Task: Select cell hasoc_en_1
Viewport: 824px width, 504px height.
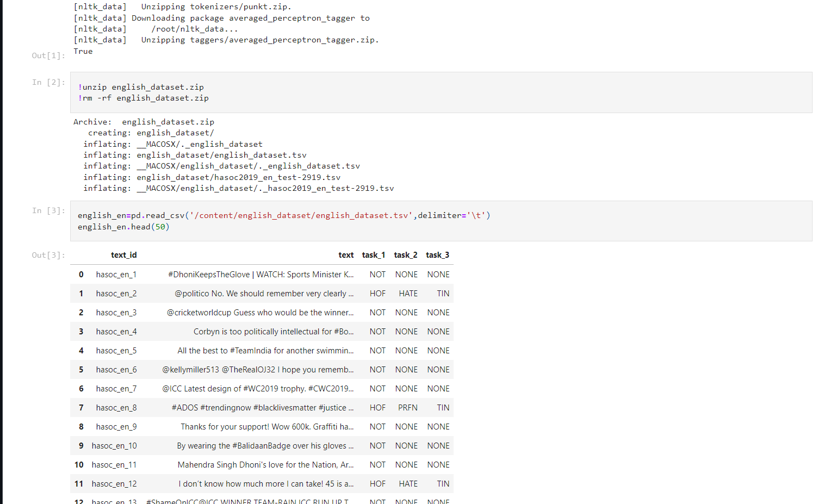Action: coord(116,275)
